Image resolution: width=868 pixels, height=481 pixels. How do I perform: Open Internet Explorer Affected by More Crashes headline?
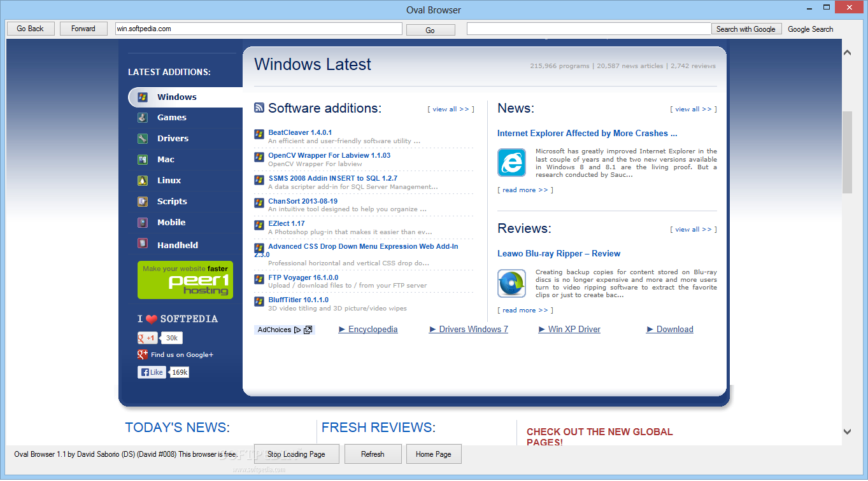tap(587, 134)
